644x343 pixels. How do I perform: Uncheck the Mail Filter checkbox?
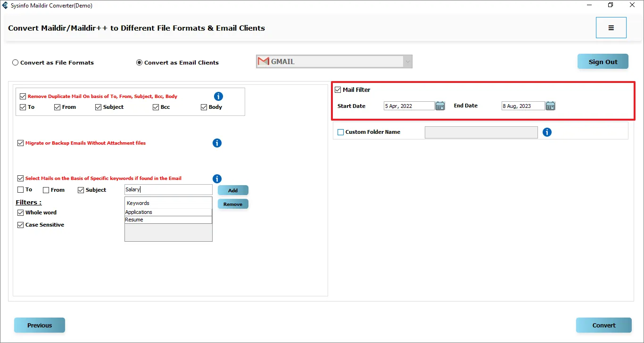(338, 90)
